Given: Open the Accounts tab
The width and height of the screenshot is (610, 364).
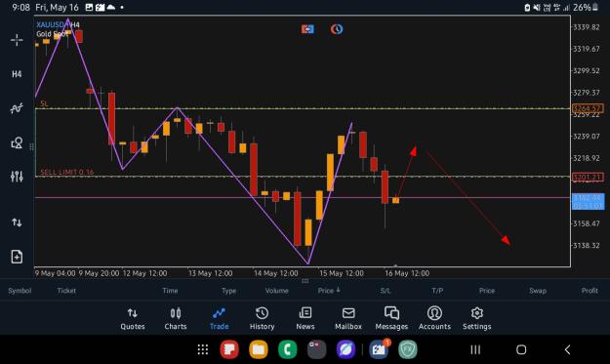Looking at the screenshot, I should click(x=434, y=319).
